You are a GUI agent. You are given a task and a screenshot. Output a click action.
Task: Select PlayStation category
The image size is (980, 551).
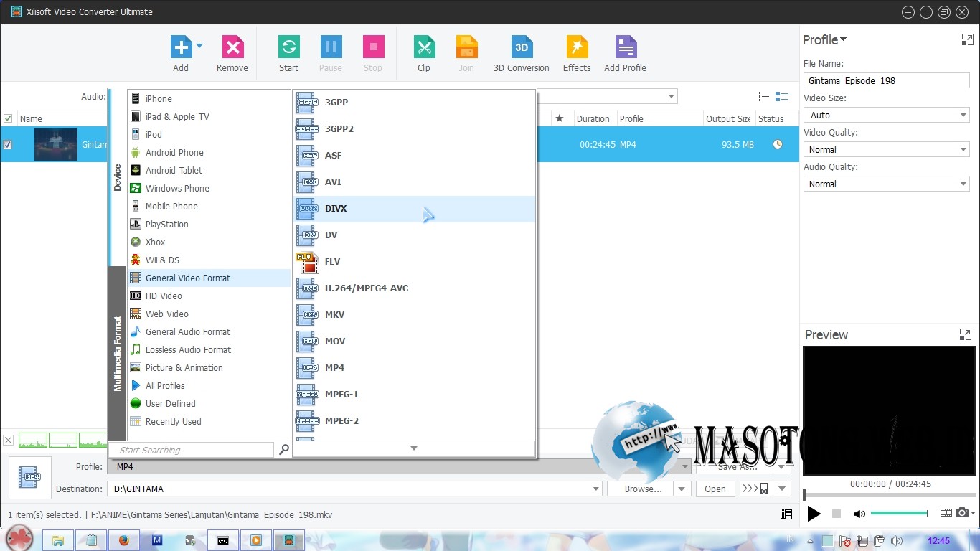click(x=209, y=224)
